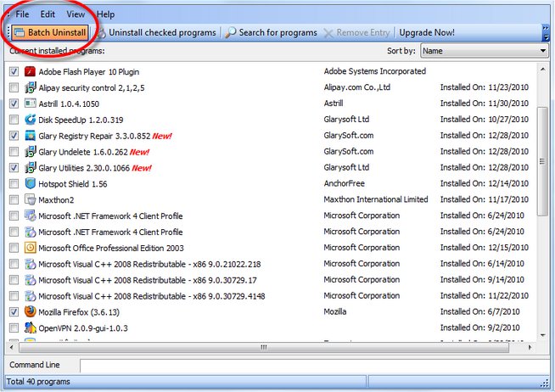Open the Edit menu

pos(48,14)
